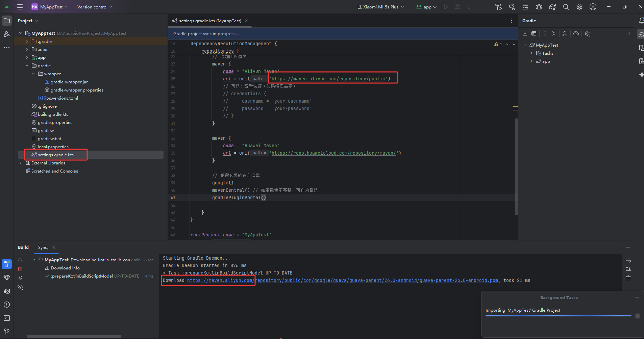The width and height of the screenshot is (644, 339).
Task: Open Logcat cat icon in sidebar
Action: click(7, 291)
